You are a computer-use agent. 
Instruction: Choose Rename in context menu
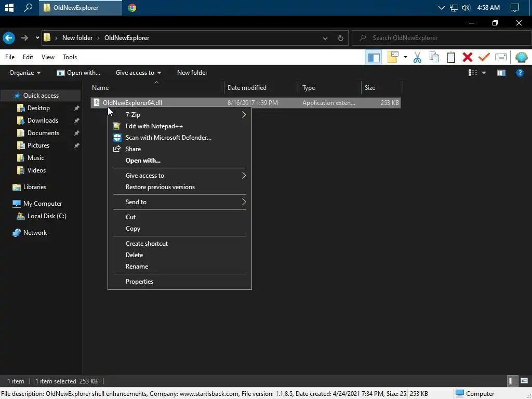(179, 267)
